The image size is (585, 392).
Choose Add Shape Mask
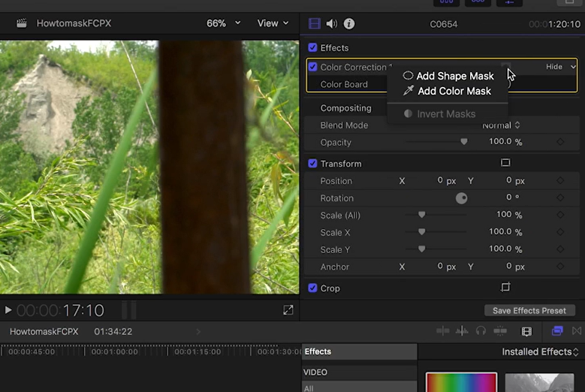448,76
